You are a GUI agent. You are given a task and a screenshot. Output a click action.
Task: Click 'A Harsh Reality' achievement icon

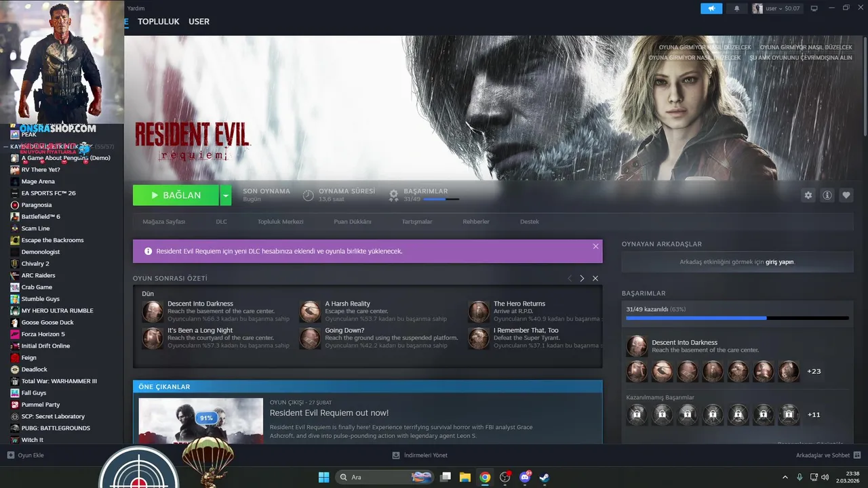tap(310, 312)
